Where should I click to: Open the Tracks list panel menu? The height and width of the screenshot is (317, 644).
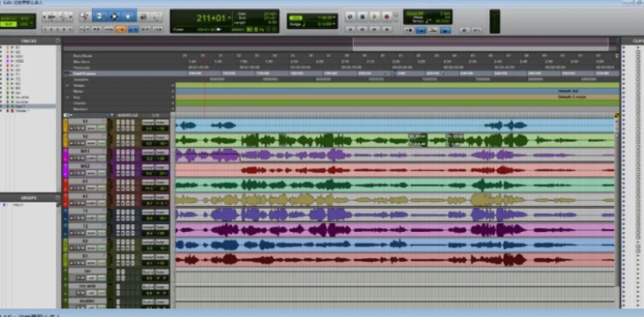click(x=58, y=40)
